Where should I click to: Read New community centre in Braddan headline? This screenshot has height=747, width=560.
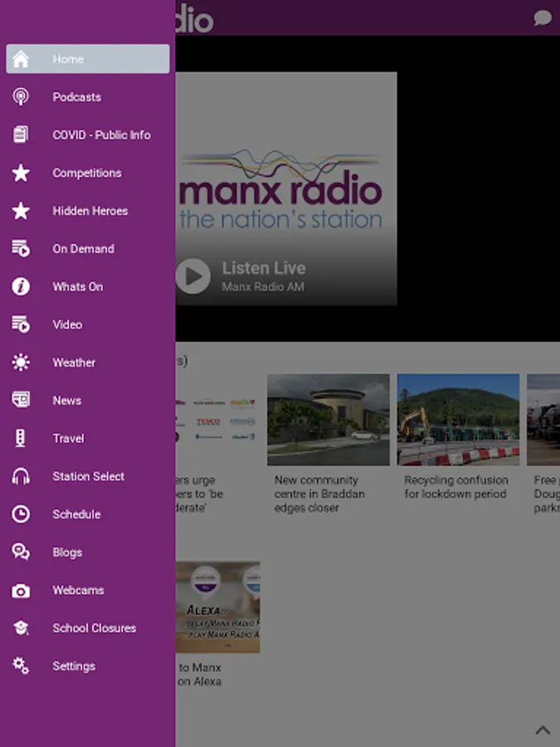319,494
